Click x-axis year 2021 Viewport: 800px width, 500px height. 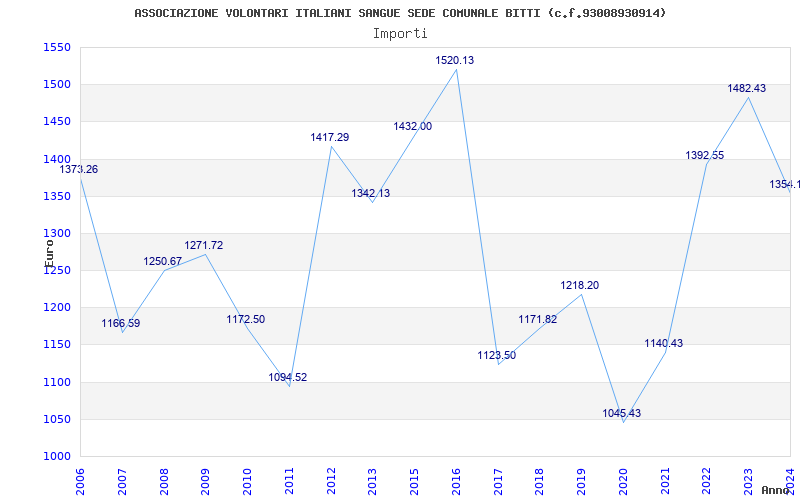pyautogui.click(x=665, y=482)
